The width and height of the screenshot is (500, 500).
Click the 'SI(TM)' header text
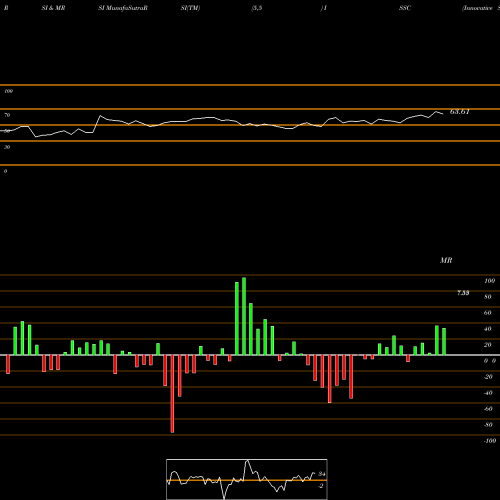coord(190,8)
